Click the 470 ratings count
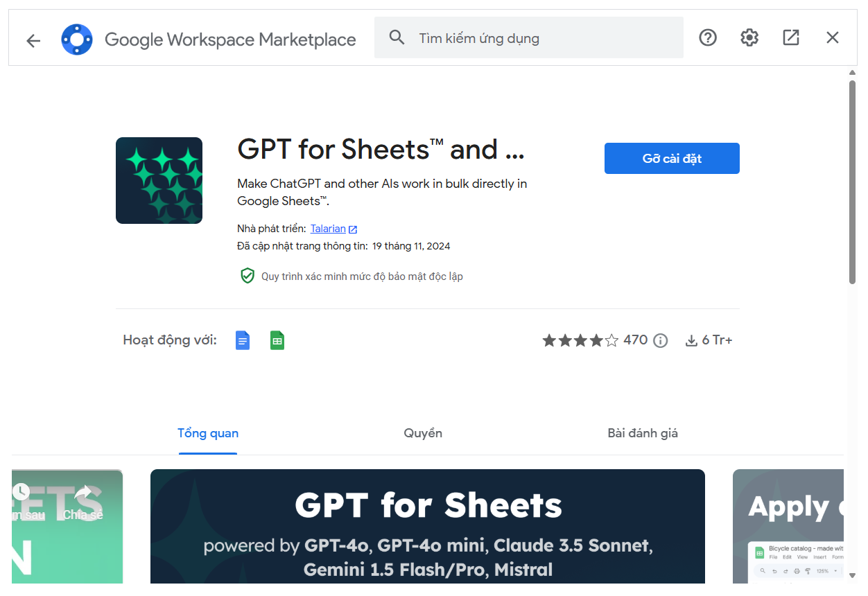This screenshot has height=596, width=868. coord(635,340)
